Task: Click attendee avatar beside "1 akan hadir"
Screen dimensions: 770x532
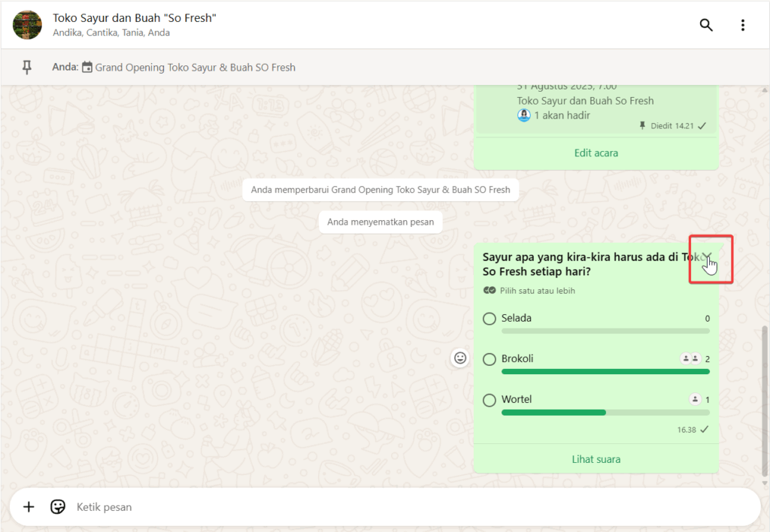Action: pyautogui.click(x=524, y=116)
